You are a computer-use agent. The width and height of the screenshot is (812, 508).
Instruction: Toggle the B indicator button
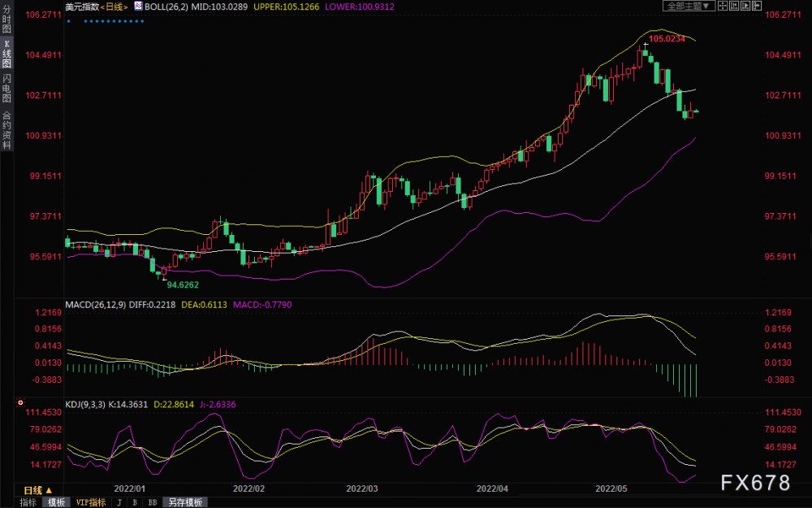135,502
